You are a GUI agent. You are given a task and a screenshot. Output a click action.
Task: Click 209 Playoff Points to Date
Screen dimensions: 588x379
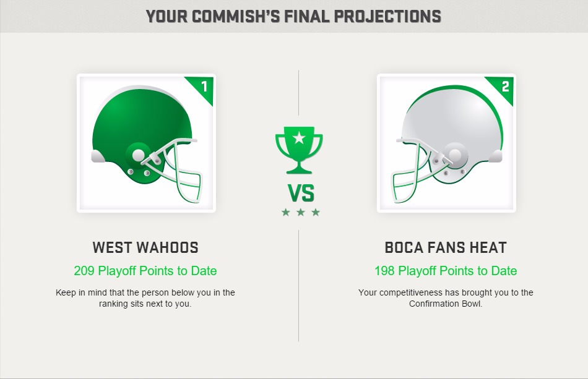tap(145, 271)
